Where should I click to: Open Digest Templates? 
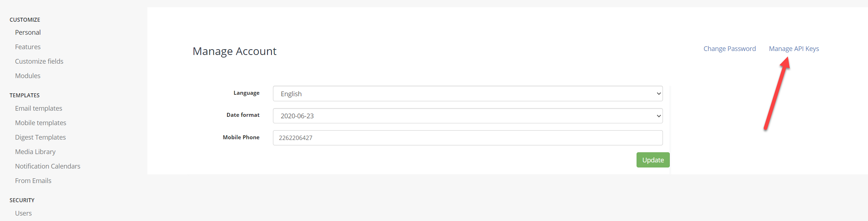pos(40,137)
